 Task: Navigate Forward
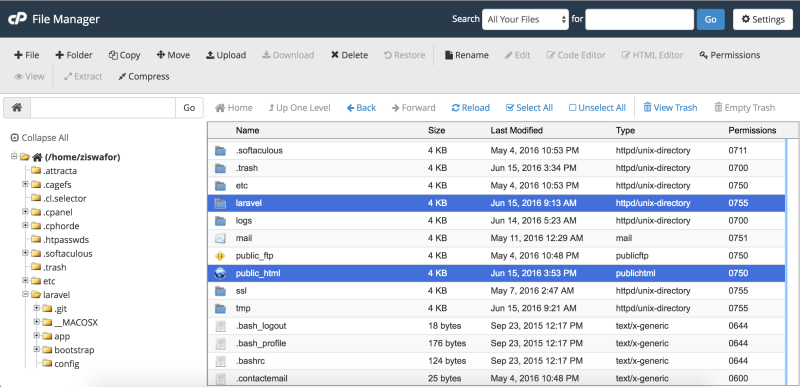[x=414, y=108]
